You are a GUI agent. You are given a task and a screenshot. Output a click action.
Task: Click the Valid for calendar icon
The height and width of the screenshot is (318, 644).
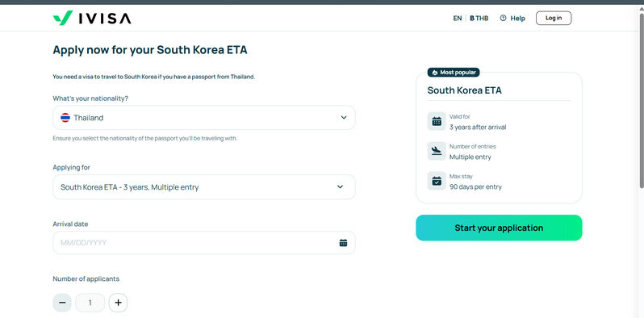point(437,121)
